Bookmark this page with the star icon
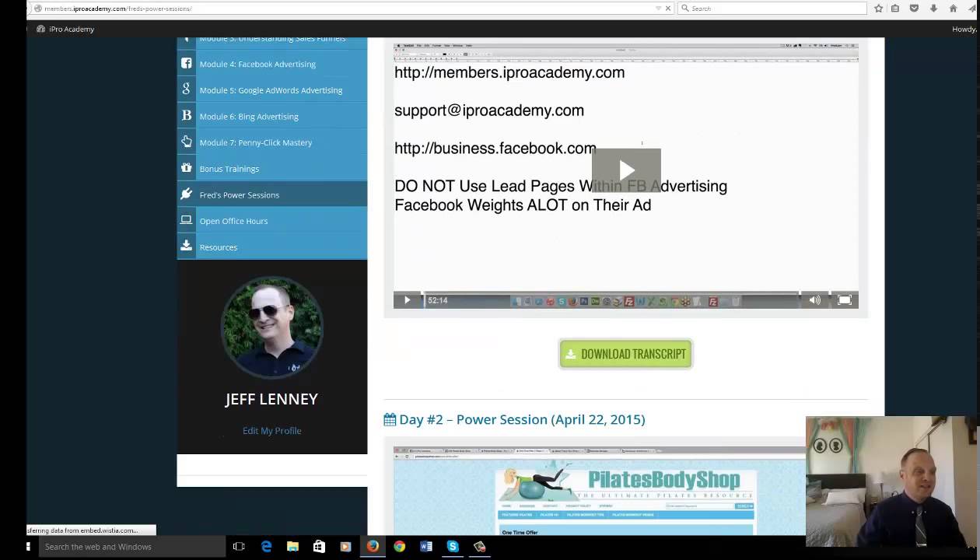This screenshot has width=980, height=560. point(878,9)
